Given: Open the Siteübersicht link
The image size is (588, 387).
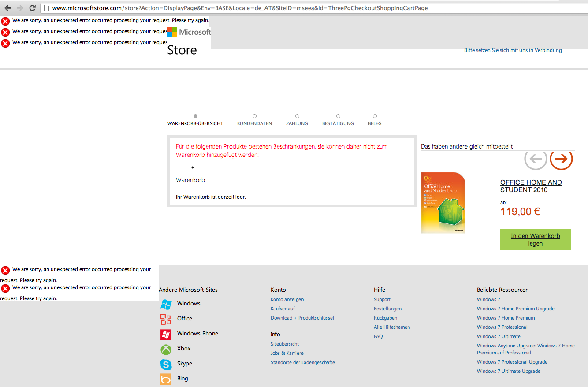Looking at the screenshot, I should click(x=285, y=344).
